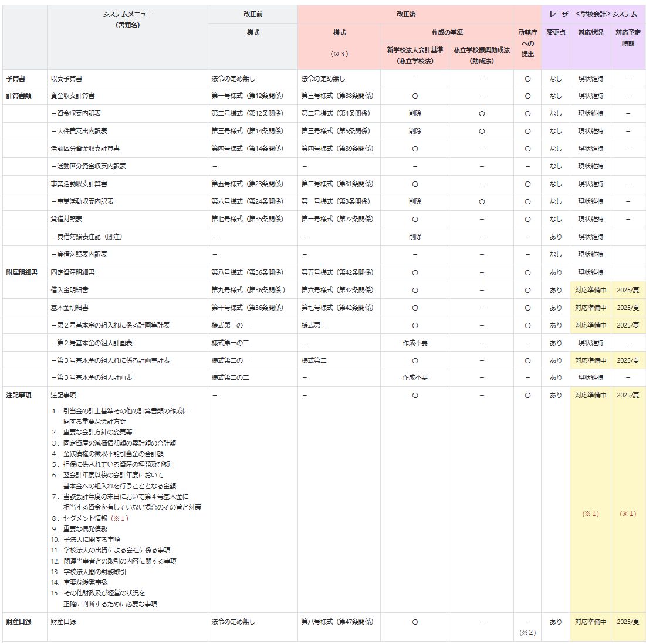Click the 14. 重要な後発事象 note item
The height and width of the screenshot is (644, 646).
tap(79, 582)
